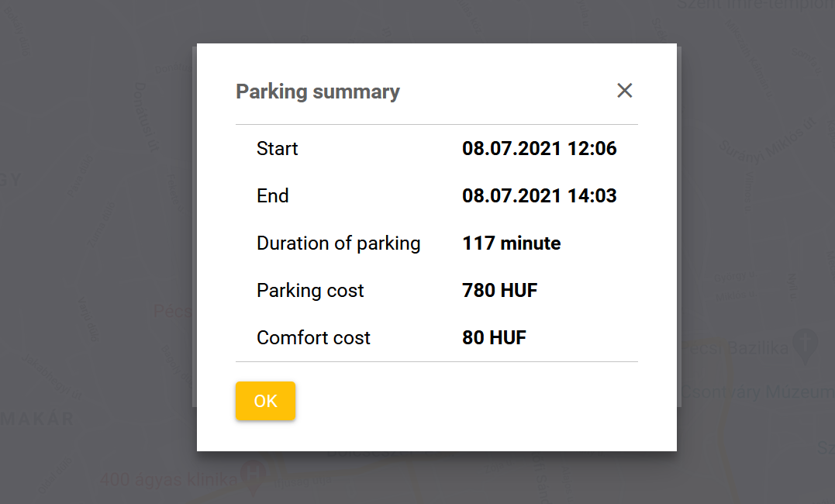This screenshot has width=835, height=504.
Task: Close the Parking summary dialog with X
Action: tap(624, 91)
